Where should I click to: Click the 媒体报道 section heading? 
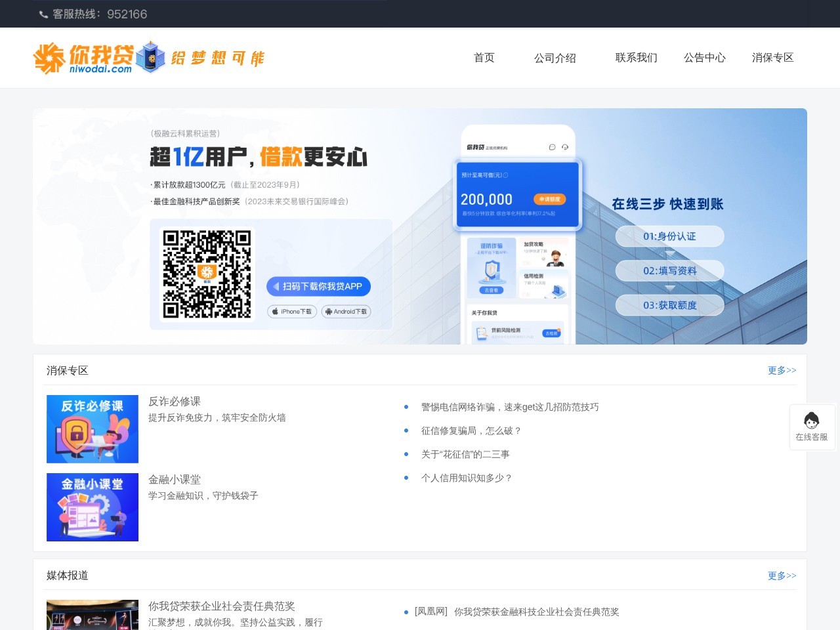click(68, 576)
